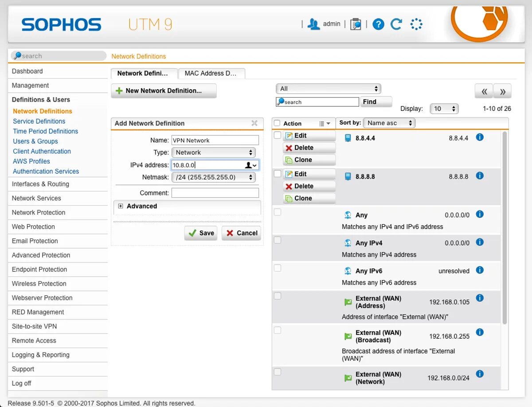Tick the select-all Action checkbox
The width and height of the screenshot is (532, 407).
click(x=277, y=123)
